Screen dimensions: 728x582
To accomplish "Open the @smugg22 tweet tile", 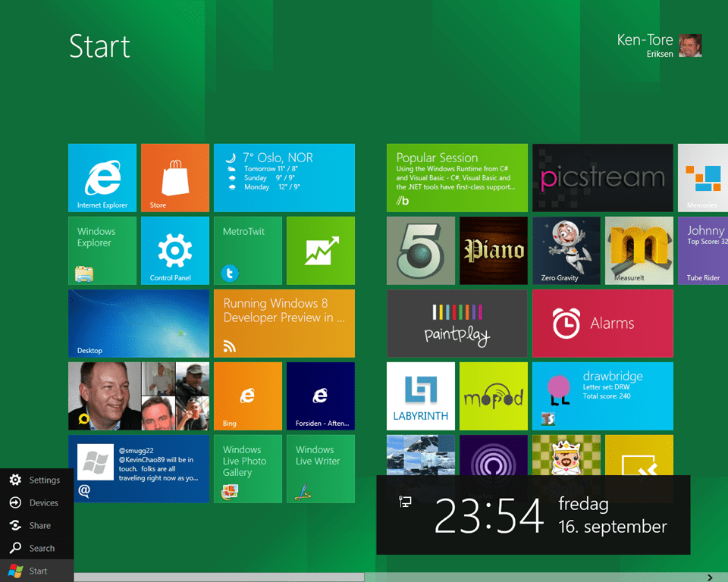I will coord(139,469).
